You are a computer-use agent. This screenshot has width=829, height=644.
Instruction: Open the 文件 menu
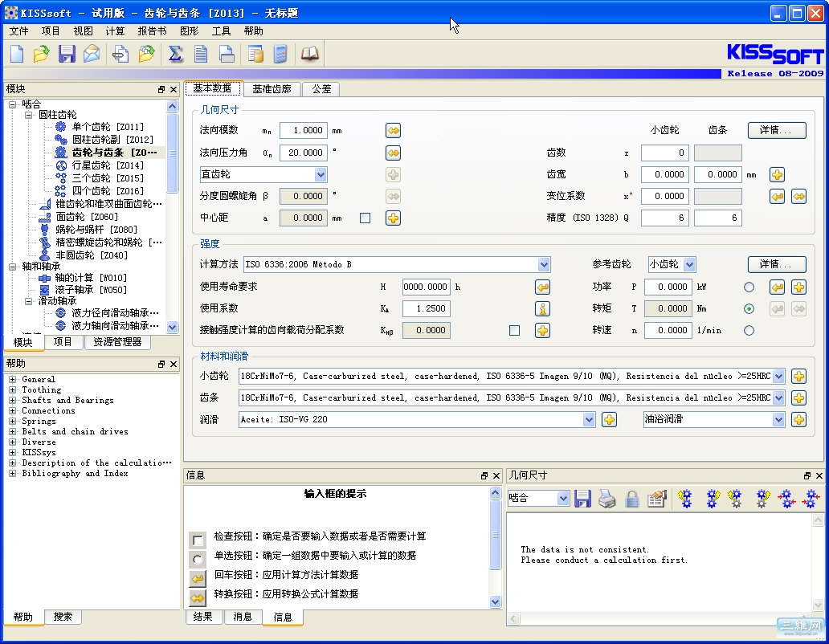point(18,31)
